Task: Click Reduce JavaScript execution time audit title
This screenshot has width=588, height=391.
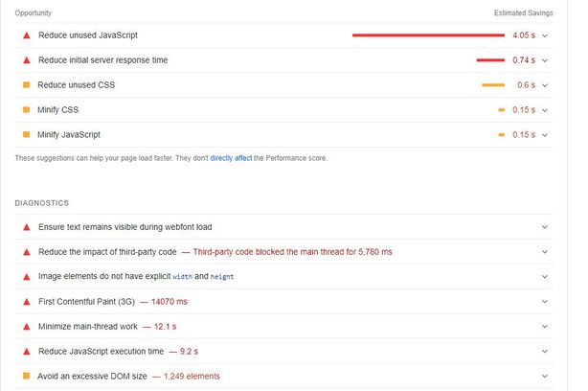Action: click(101, 352)
